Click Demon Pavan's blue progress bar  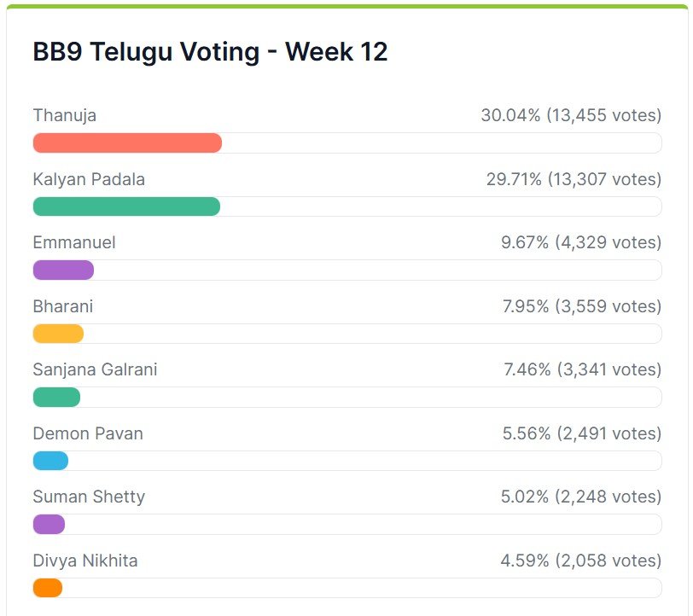click(x=50, y=461)
